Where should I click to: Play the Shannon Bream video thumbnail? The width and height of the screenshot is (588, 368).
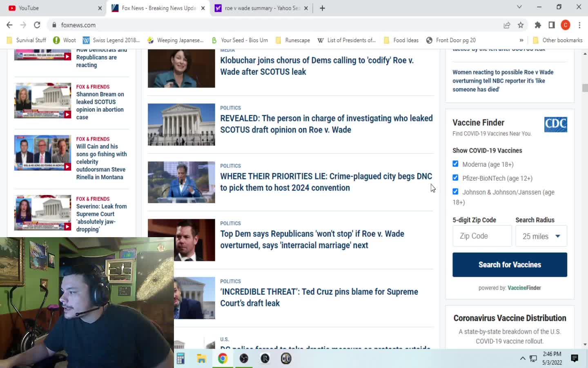(x=42, y=101)
